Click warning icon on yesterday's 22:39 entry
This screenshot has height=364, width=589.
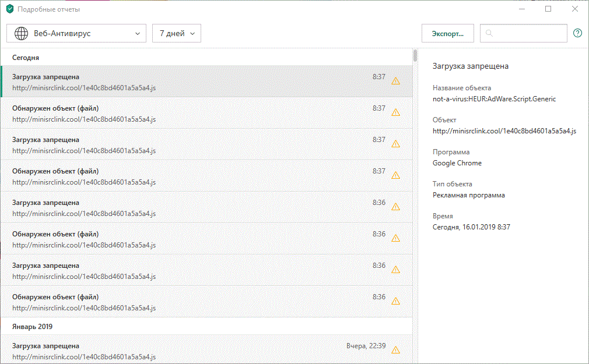[395, 350]
